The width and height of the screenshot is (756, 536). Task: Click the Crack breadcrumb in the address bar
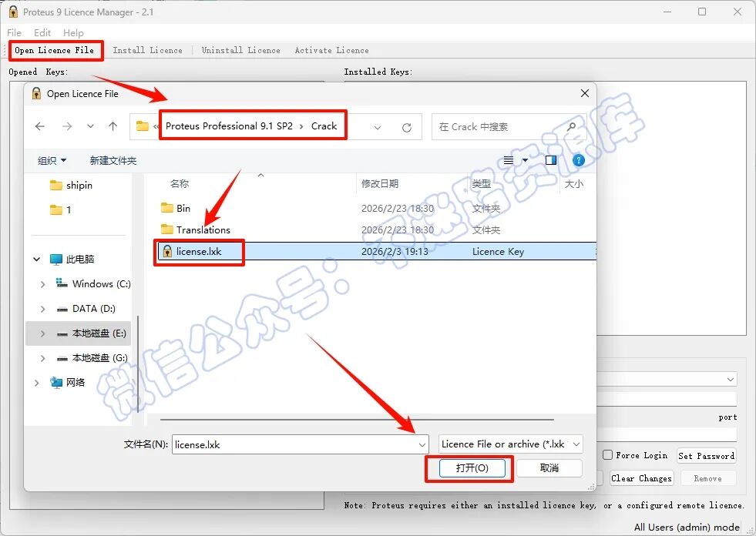point(324,126)
